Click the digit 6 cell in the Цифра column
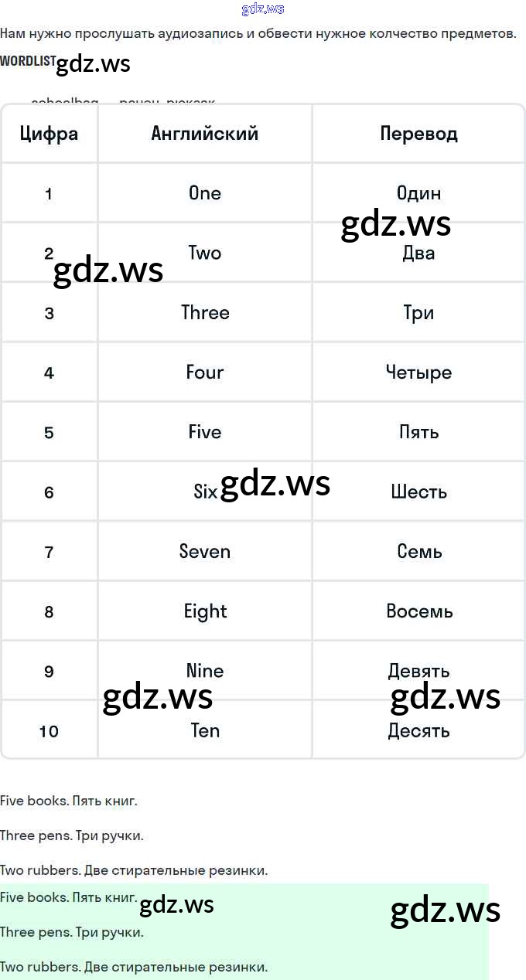 click(49, 492)
